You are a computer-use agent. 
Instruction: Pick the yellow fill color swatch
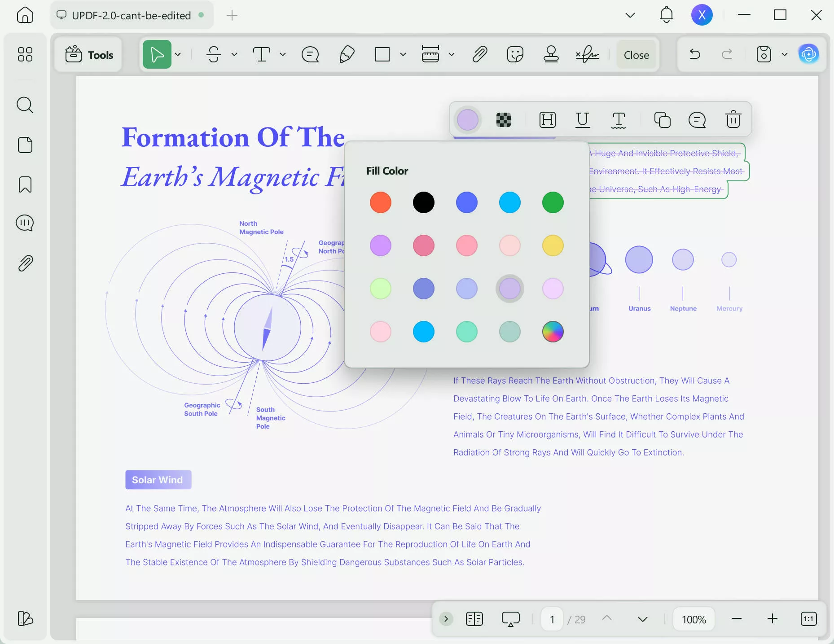point(553,245)
